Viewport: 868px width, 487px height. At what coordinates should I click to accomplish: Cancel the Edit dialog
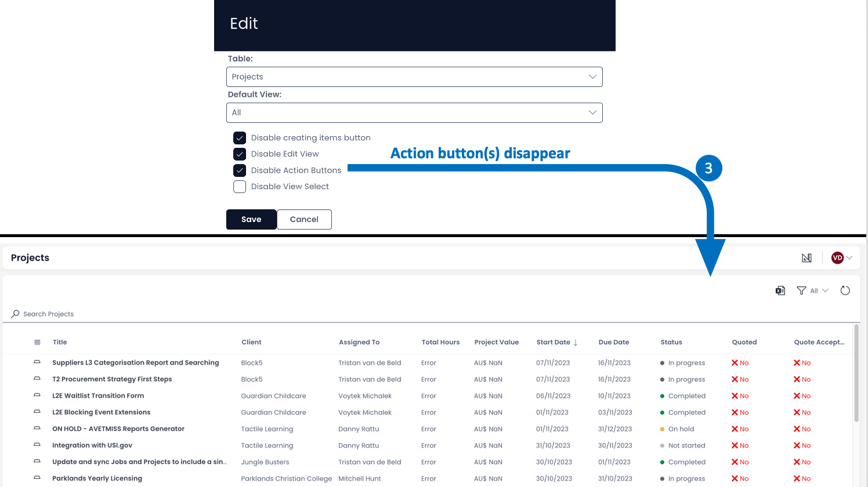tap(304, 220)
